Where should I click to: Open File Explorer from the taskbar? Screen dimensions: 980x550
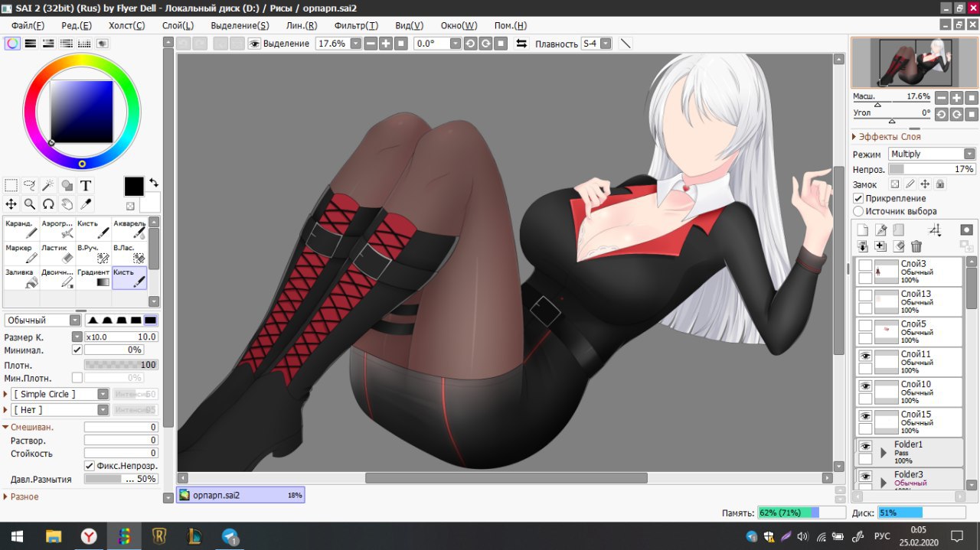54,536
